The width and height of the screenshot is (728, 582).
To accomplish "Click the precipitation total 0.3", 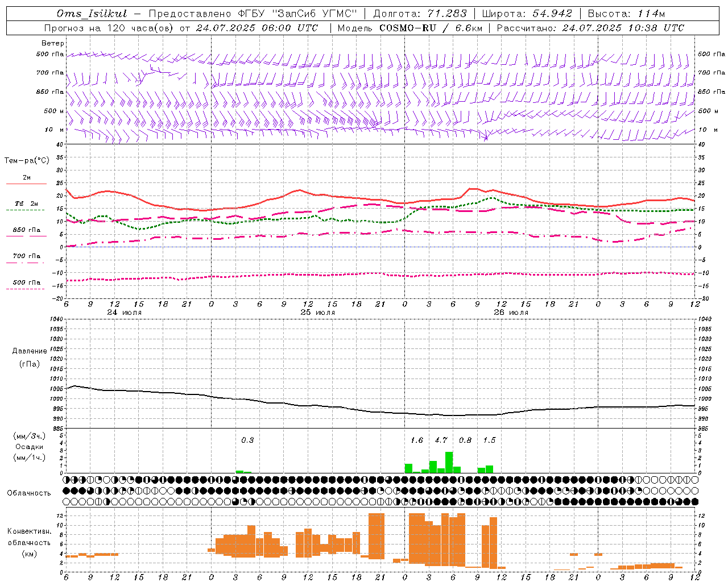I will click(x=247, y=440).
